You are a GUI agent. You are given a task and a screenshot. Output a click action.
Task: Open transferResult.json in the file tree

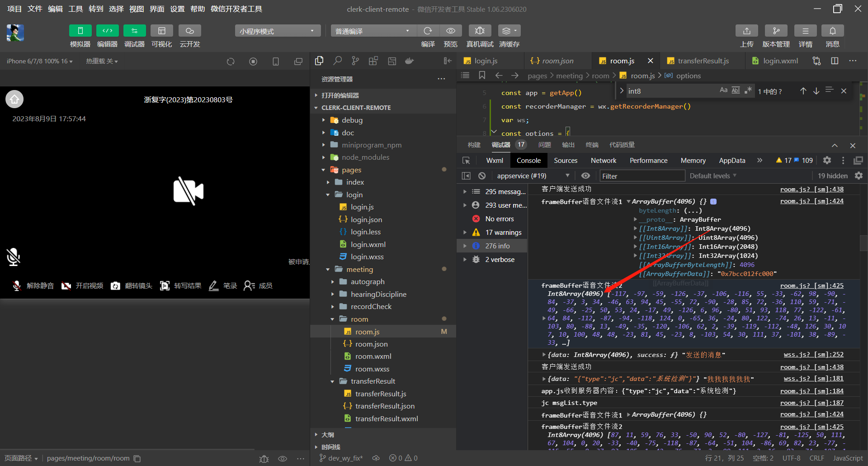(385, 406)
